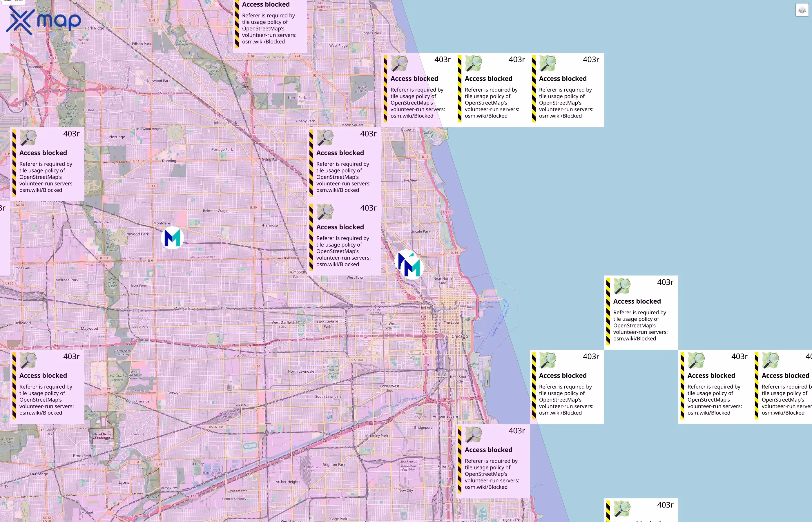Click the 'North Lawndale' label
Image resolution: width=812 pixels, height=522 pixels.
(x=301, y=371)
